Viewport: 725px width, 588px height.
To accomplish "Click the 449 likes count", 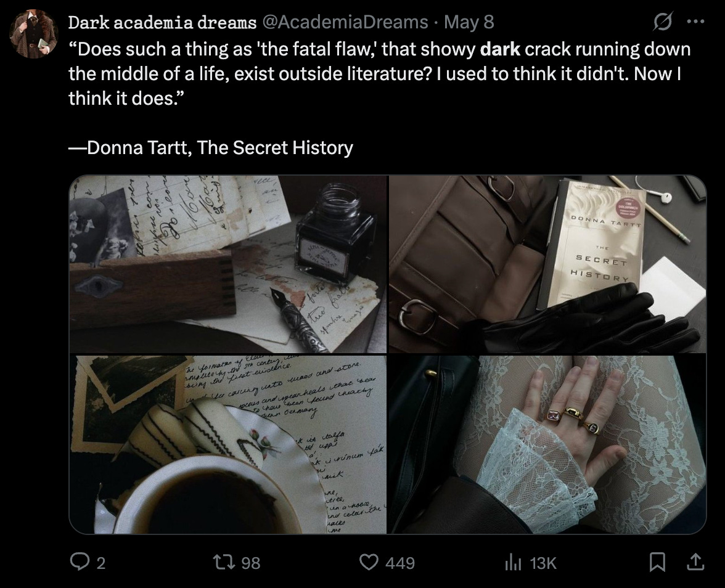I will (400, 563).
